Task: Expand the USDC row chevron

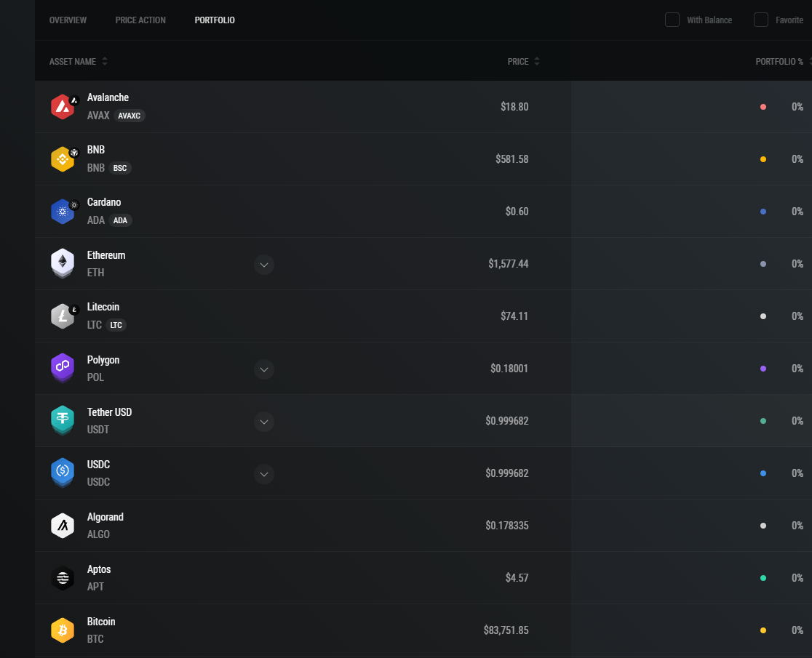Action: (264, 474)
